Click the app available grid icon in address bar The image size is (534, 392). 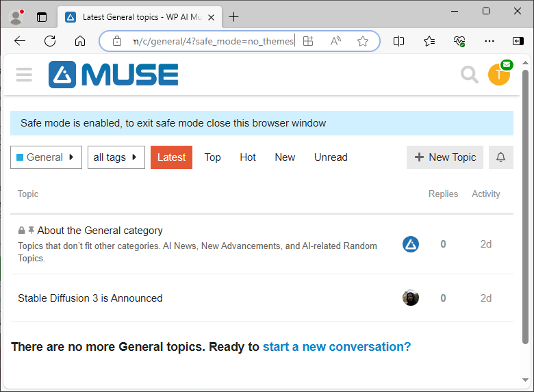[x=308, y=41]
